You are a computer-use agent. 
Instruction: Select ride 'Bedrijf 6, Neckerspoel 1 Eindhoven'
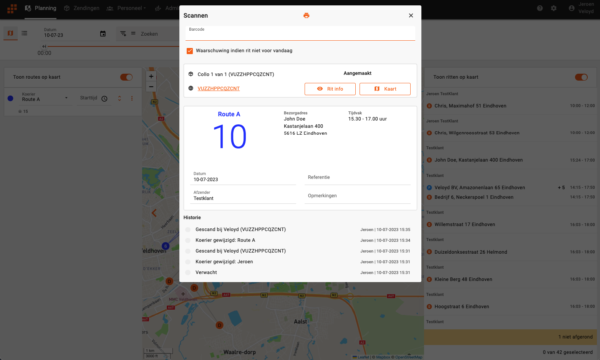(x=511, y=197)
